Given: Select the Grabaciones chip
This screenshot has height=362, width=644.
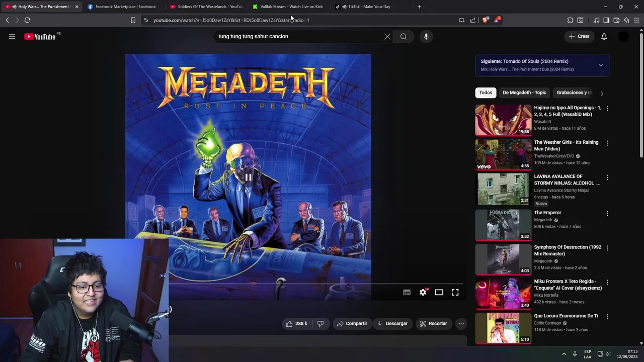Looking at the screenshot, I should [574, 93].
